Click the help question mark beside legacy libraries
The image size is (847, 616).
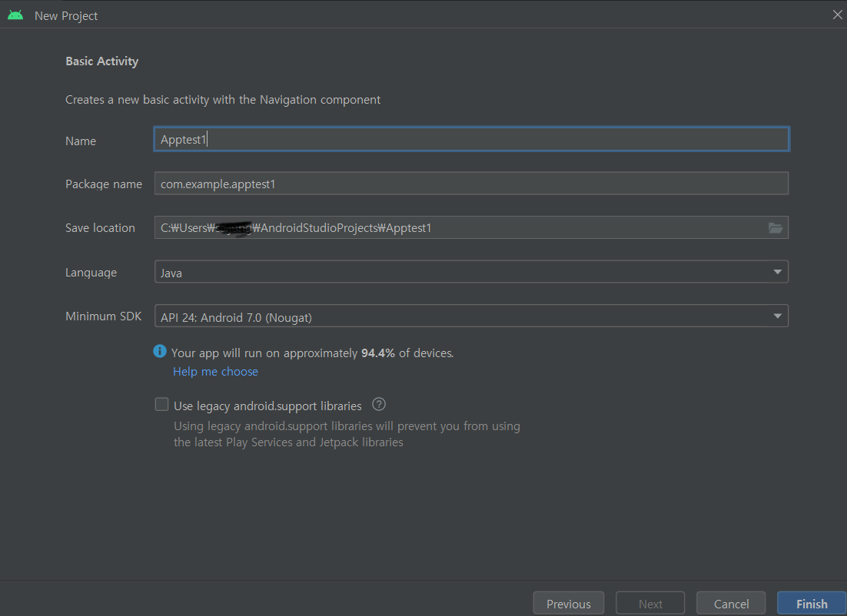point(379,404)
